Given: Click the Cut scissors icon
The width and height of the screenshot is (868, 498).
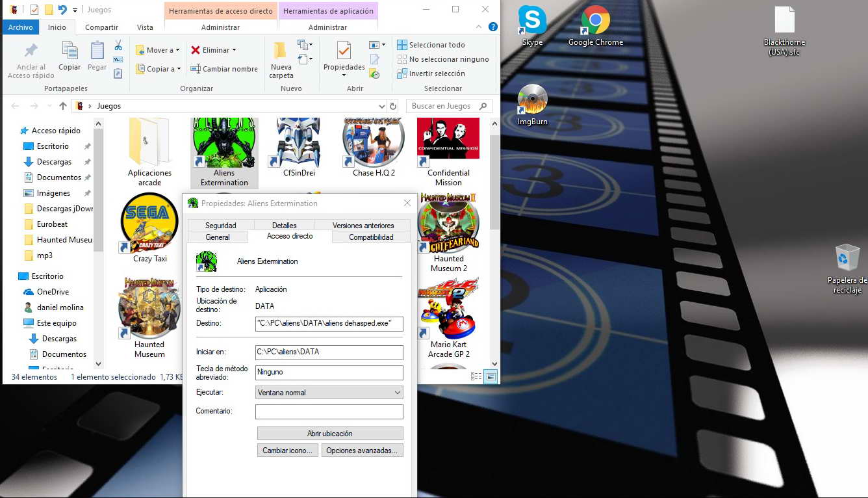Looking at the screenshot, I should coord(118,46).
